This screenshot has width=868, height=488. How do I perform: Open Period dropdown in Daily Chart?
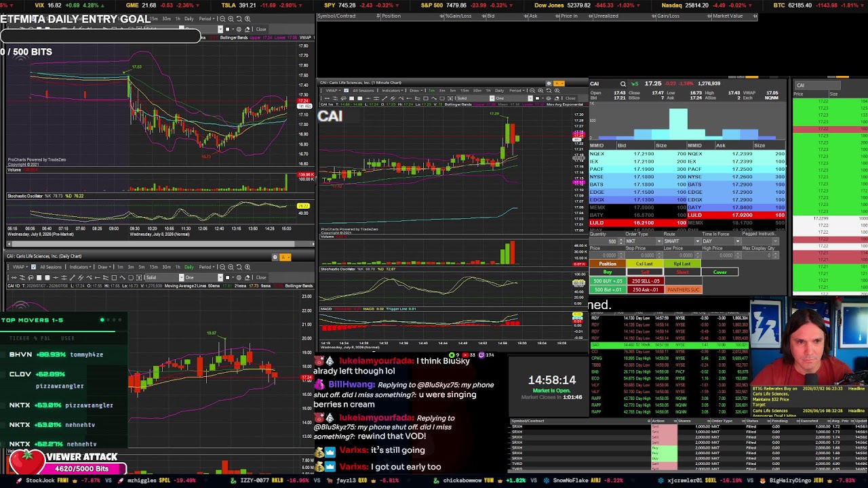208,267
